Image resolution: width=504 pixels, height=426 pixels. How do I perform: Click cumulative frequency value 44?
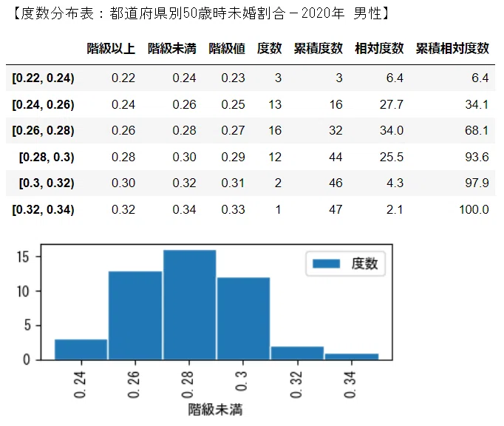336,157
